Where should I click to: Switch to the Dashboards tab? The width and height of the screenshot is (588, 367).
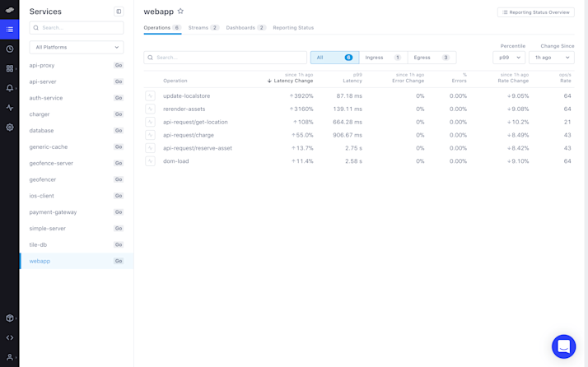[x=246, y=28]
